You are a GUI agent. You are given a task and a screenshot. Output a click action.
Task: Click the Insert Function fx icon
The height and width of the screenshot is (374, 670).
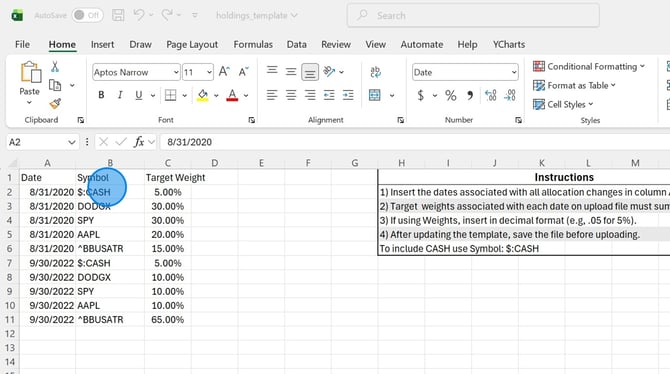click(139, 142)
